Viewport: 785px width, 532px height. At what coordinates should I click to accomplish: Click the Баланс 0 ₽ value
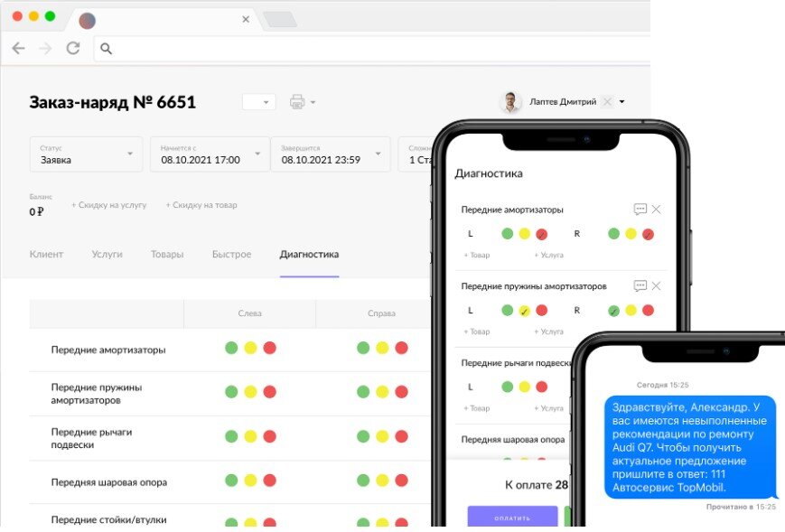[36, 211]
